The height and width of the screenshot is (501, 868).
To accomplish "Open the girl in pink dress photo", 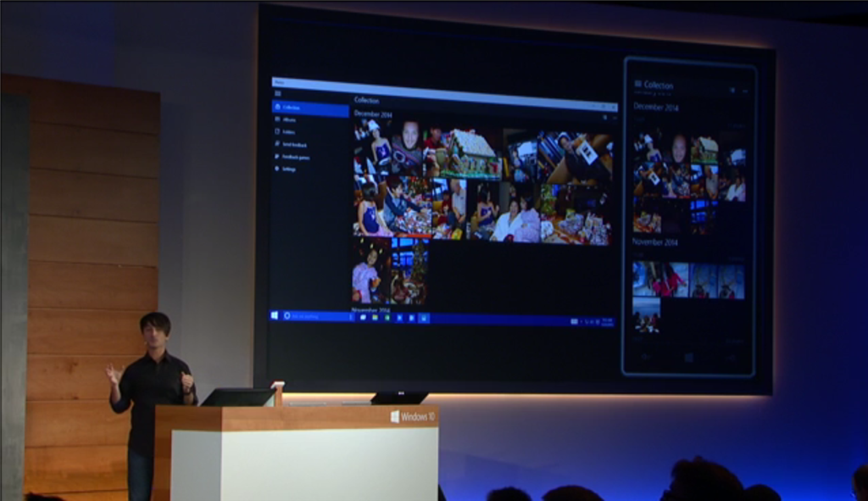I will pyautogui.click(x=364, y=277).
